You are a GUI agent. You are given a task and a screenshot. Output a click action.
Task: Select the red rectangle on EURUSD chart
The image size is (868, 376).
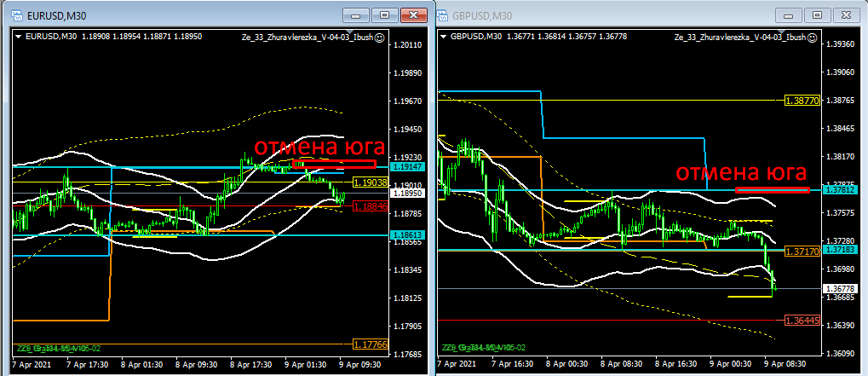pos(333,164)
